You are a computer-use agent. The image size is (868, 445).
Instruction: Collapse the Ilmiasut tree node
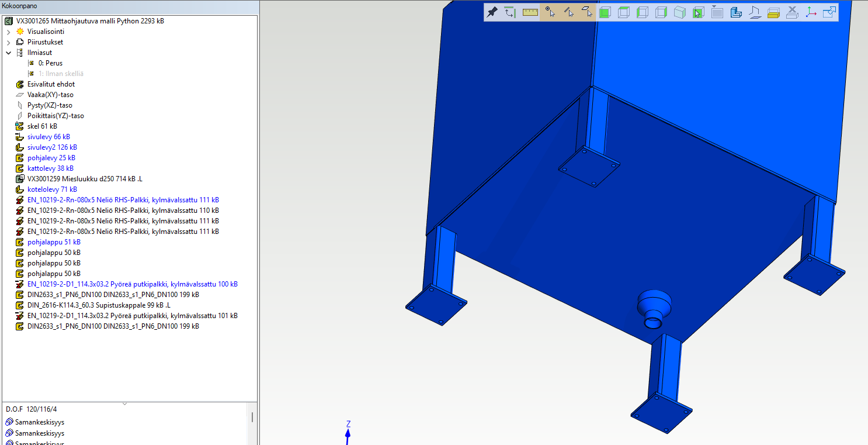[x=9, y=53]
